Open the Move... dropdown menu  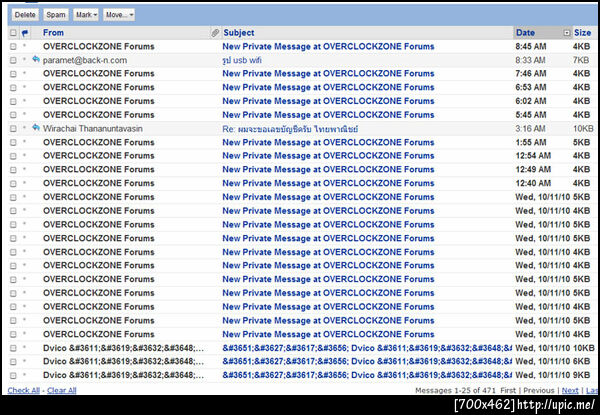[x=119, y=15]
